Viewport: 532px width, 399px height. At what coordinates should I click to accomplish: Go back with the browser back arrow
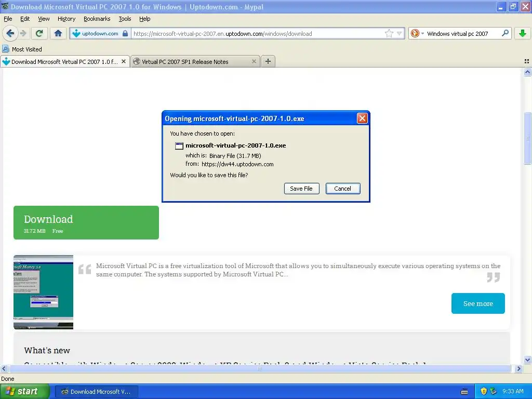(x=10, y=33)
